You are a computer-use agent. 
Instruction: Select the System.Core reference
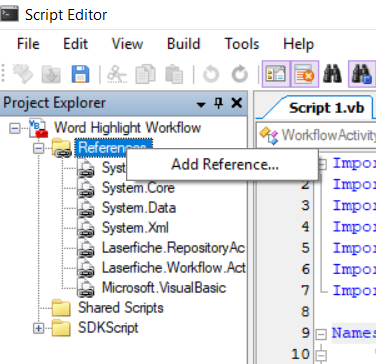(138, 188)
